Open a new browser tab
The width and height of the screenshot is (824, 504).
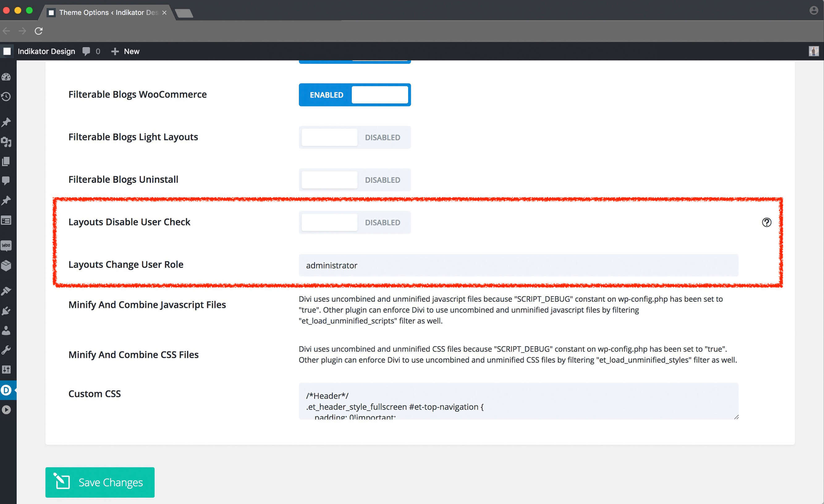184,13
